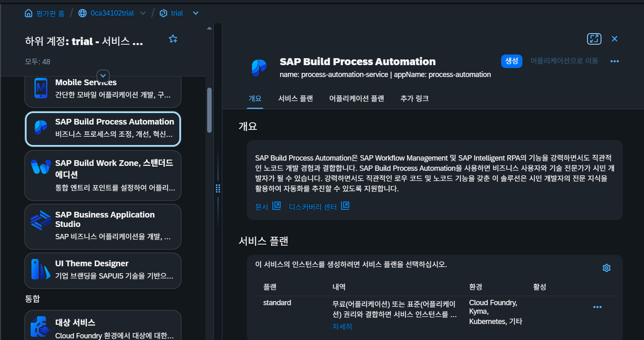This screenshot has width=644, height=340.
Task: Click the service list vertical scrollbar thumb
Action: pyautogui.click(x=210, y=110)
